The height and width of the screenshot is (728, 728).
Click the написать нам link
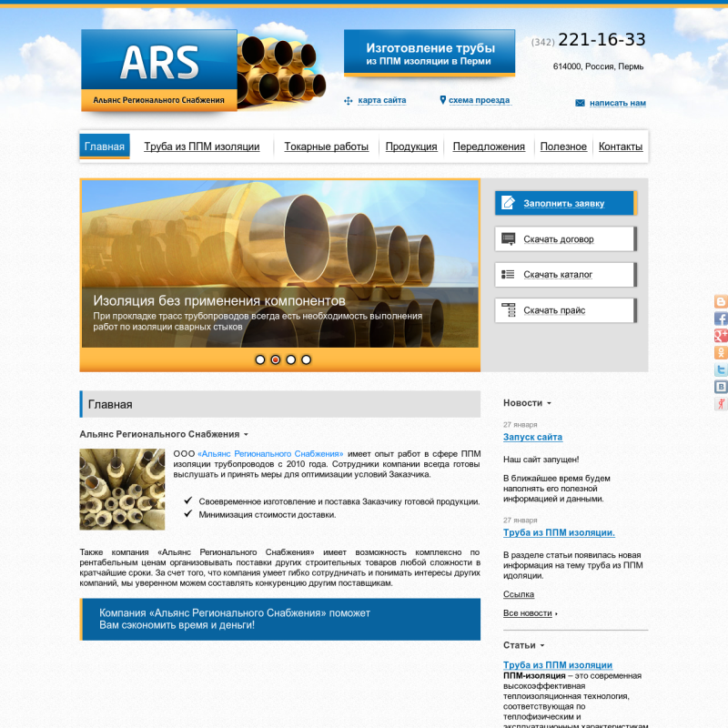point(618,103)
